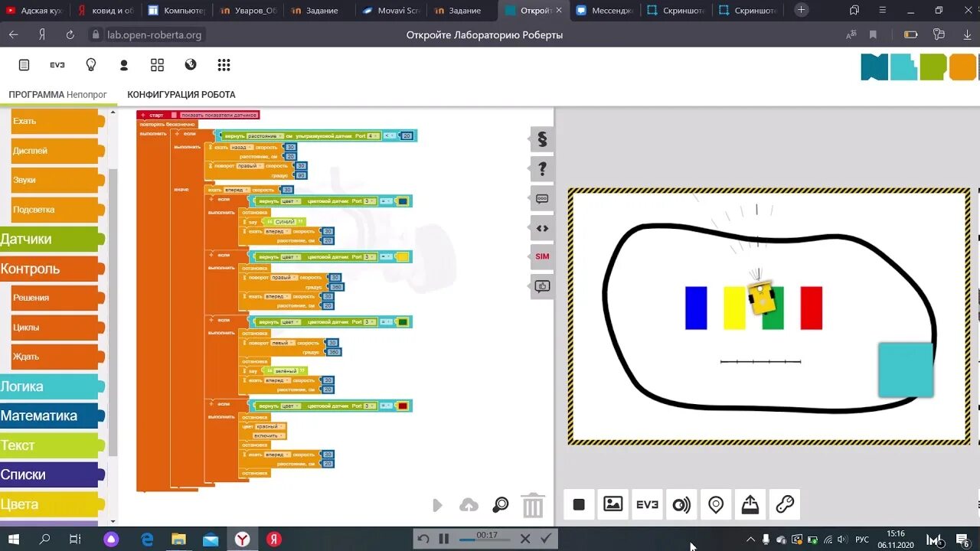This screenshot has height=551, width=980.
Task: Open the Edit menu document icon
Action: (24, 65)
